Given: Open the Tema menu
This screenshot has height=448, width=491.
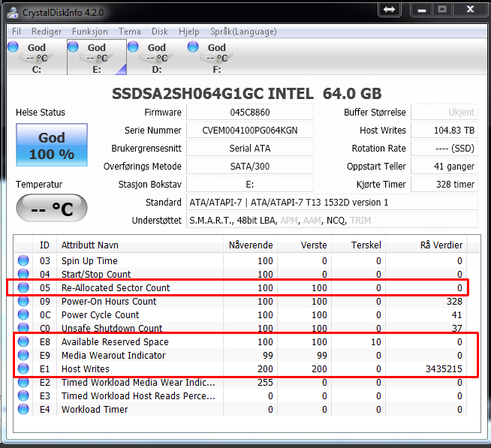Looking at the screenshot, I should click(130, 32).
